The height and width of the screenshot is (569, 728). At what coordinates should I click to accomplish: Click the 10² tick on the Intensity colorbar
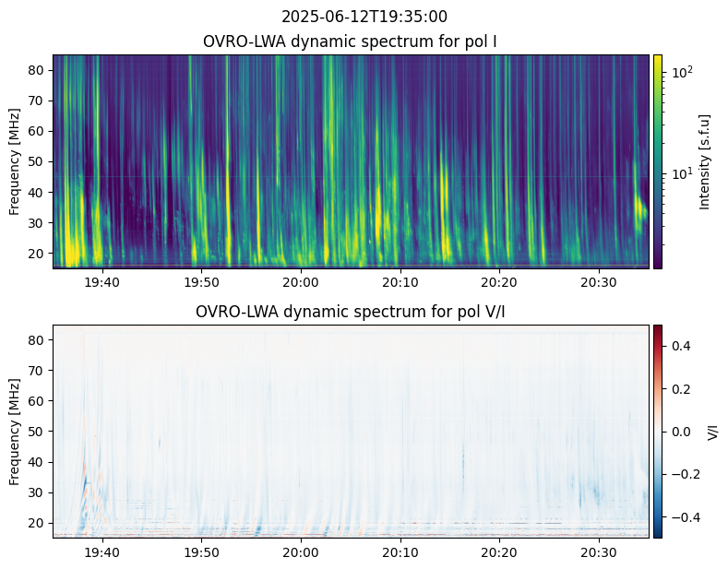680,71
